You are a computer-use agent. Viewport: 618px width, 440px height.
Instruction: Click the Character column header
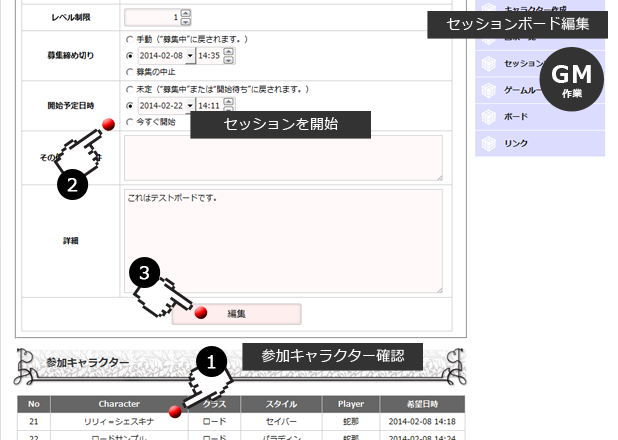point(119,404)
